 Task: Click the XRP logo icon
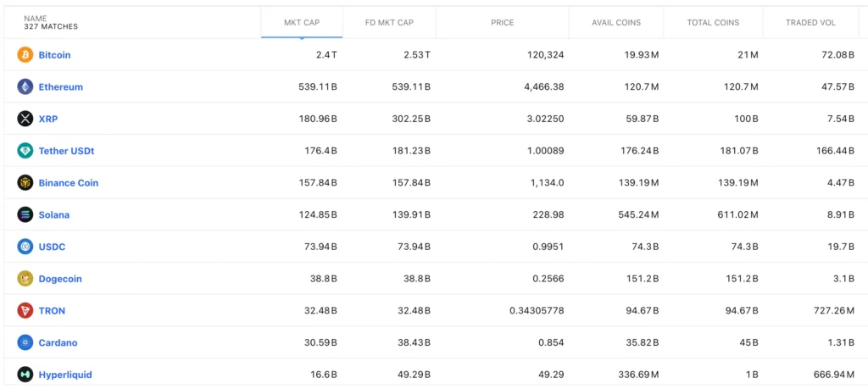[x=25, y=119]
